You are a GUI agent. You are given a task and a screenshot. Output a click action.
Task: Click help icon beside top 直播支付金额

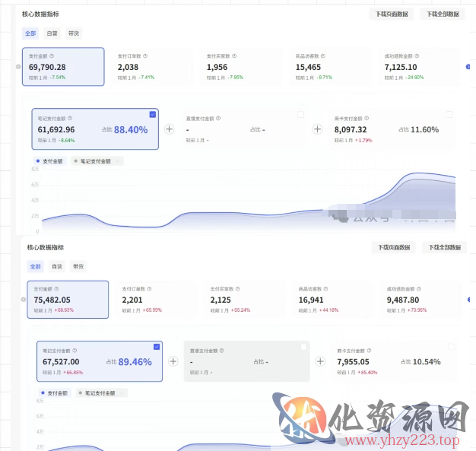(x=218, y=118)
